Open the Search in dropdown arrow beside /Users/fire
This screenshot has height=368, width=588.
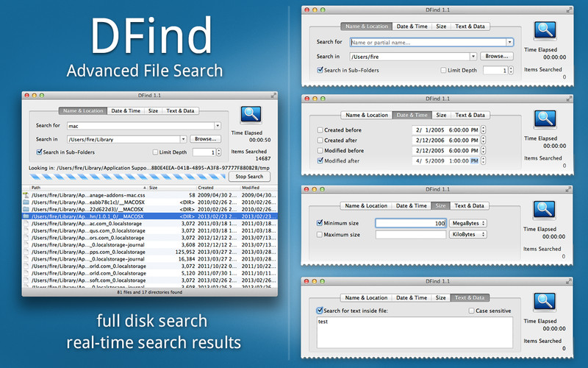473,57
